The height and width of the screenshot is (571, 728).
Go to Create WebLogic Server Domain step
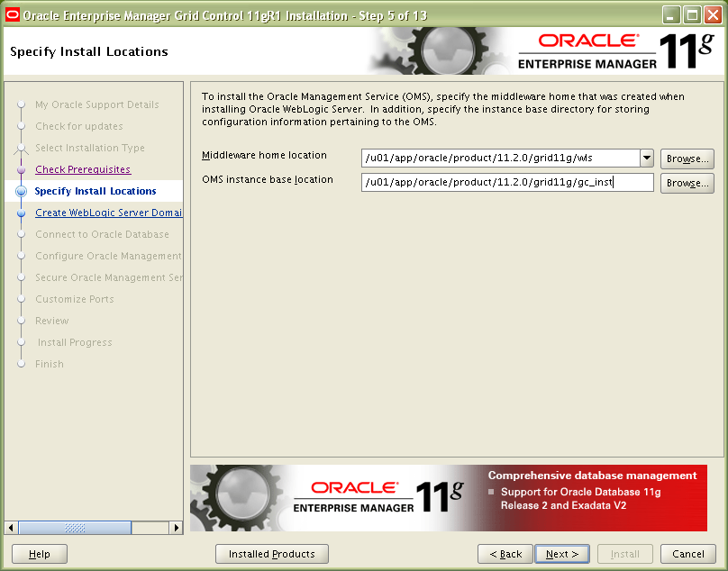108,213
